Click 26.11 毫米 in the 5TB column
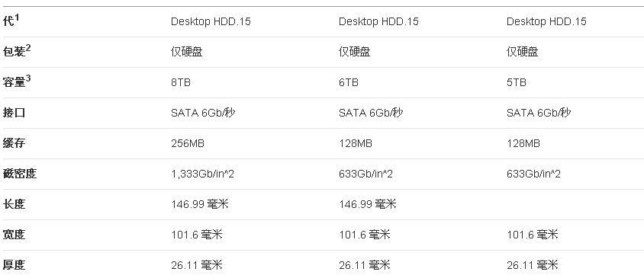644x275 pixels. click(x=533, y=265)
